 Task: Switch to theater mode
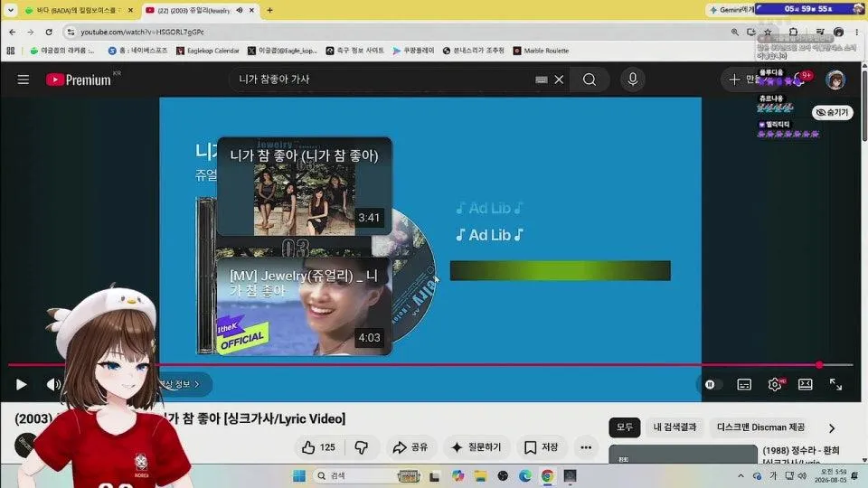tap(805, 384)
